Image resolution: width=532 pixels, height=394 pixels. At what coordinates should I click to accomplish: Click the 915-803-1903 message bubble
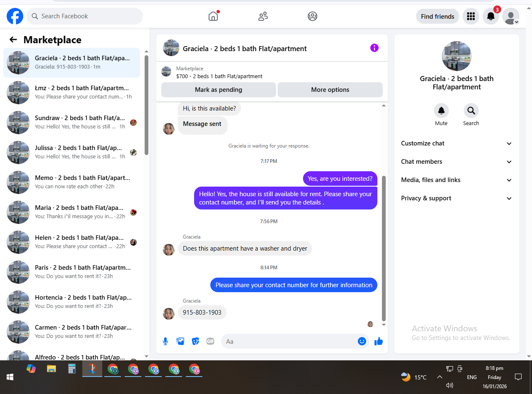point(202,313)
